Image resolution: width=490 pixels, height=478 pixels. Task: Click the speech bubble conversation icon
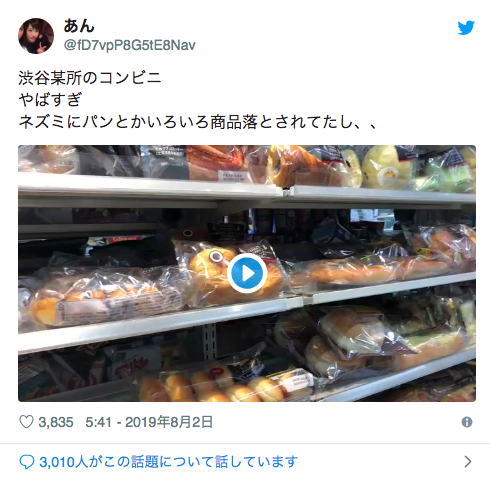[27, 462]
